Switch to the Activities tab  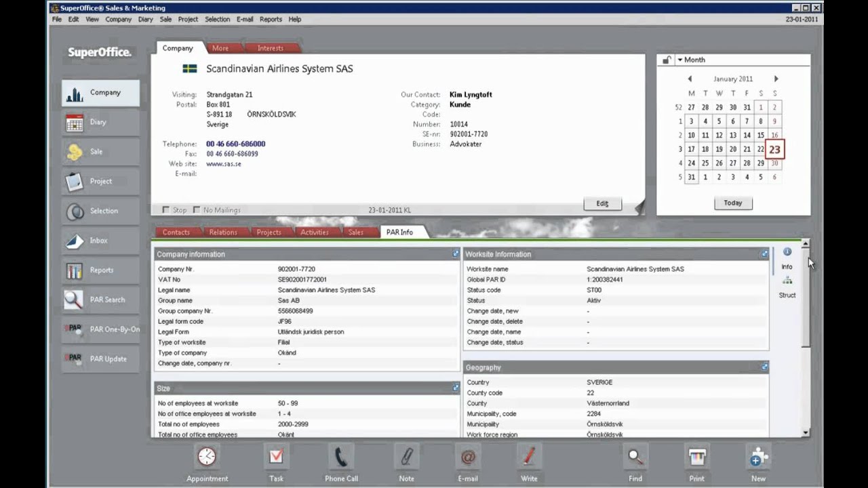tap(315, 232)
